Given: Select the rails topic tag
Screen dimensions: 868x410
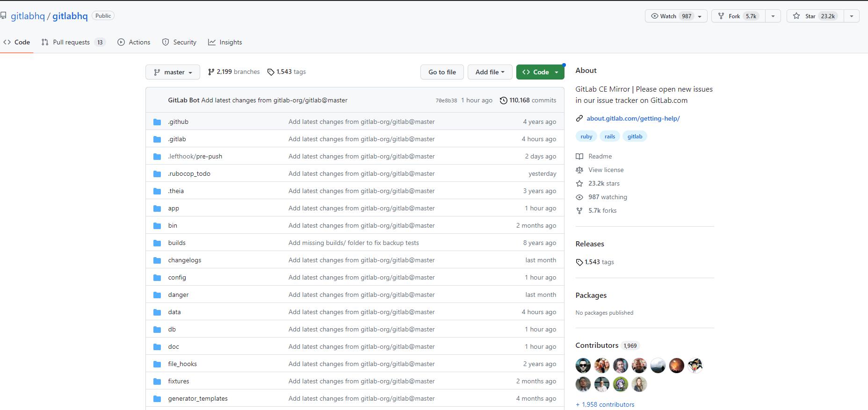Looking at the screenshot, I should coord(610,137).
